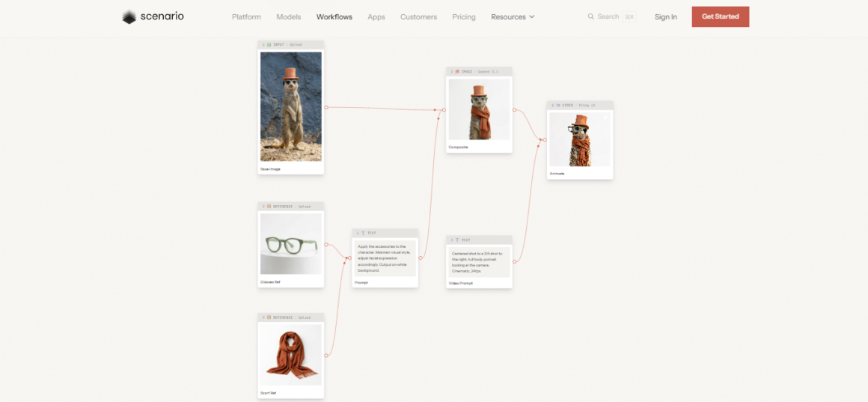
Task: Click the 'IMAGE / Gemini 3.1' header text
Action: pos(480,71)
